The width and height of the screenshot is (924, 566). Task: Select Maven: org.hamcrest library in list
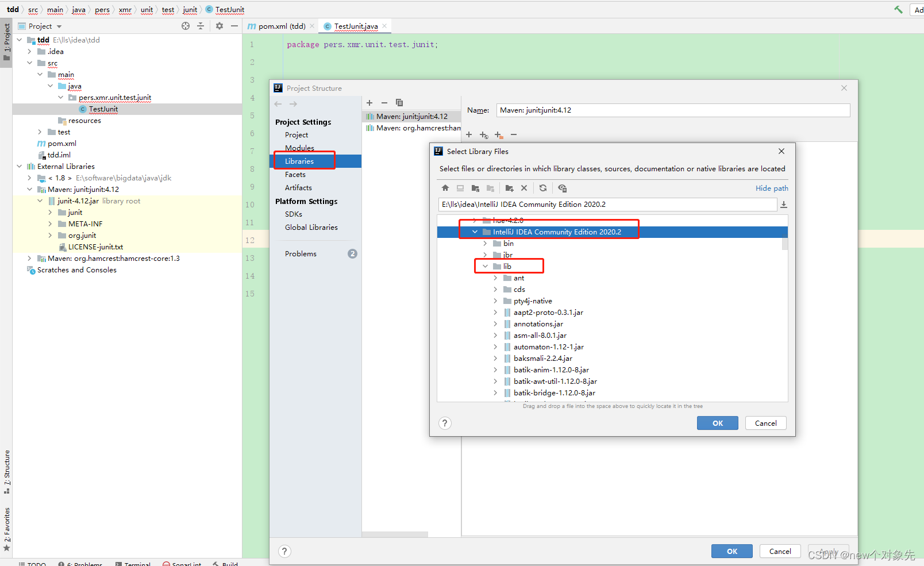[x=412, y=128]
